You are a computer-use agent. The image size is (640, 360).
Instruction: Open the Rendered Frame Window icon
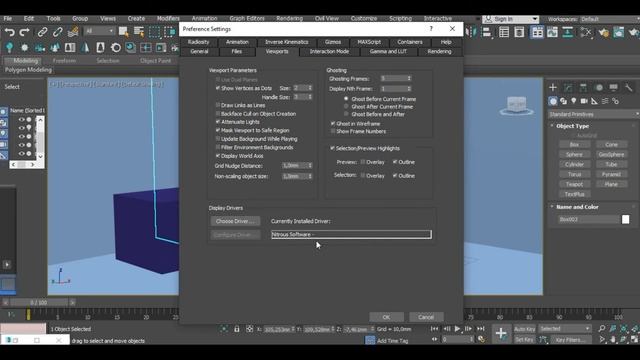click(619, 32)
